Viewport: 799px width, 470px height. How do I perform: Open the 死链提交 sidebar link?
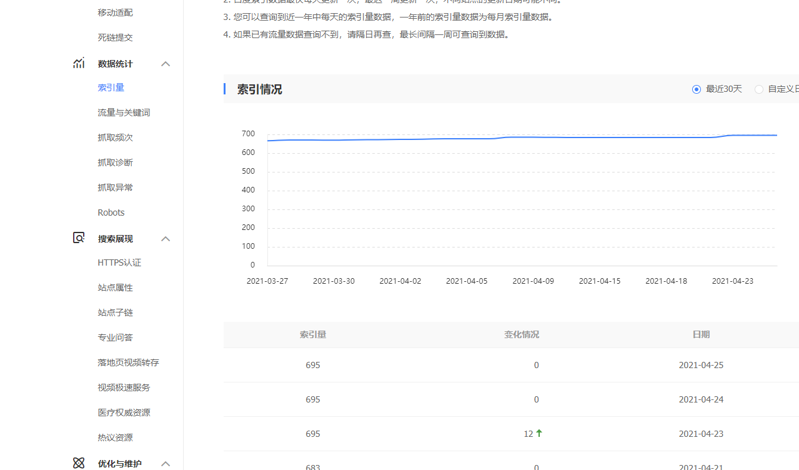(x=115, y=38)
